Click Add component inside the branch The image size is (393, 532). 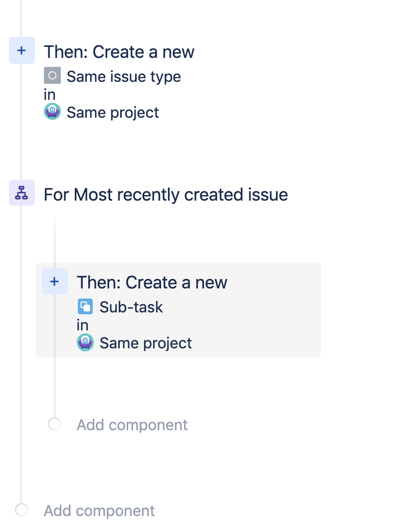tap(132, 424)
